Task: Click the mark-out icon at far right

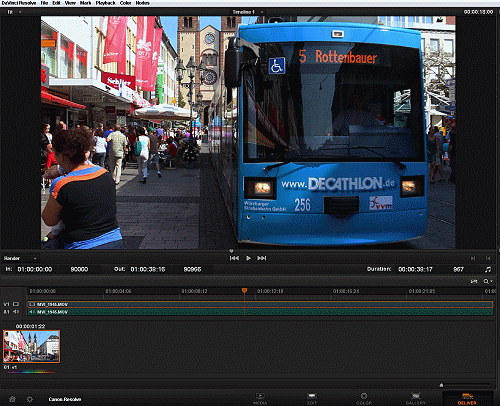Action: [488, 258]
